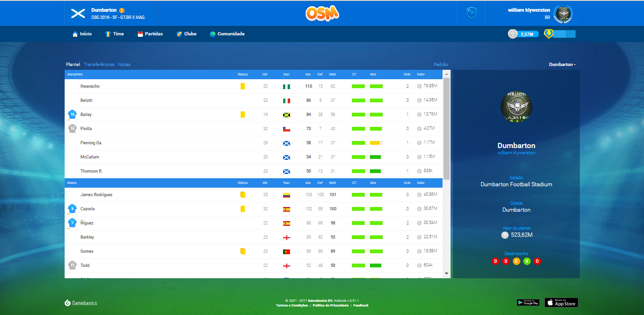Click the OSM logo in header
This screenshot has height=315, width=644.
[x=322, y=13]
